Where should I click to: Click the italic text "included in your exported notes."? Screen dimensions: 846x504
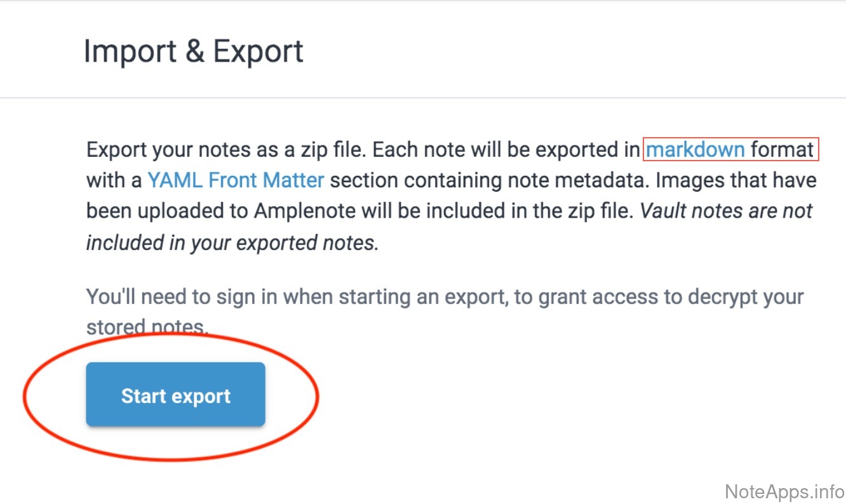click(232, 242)
